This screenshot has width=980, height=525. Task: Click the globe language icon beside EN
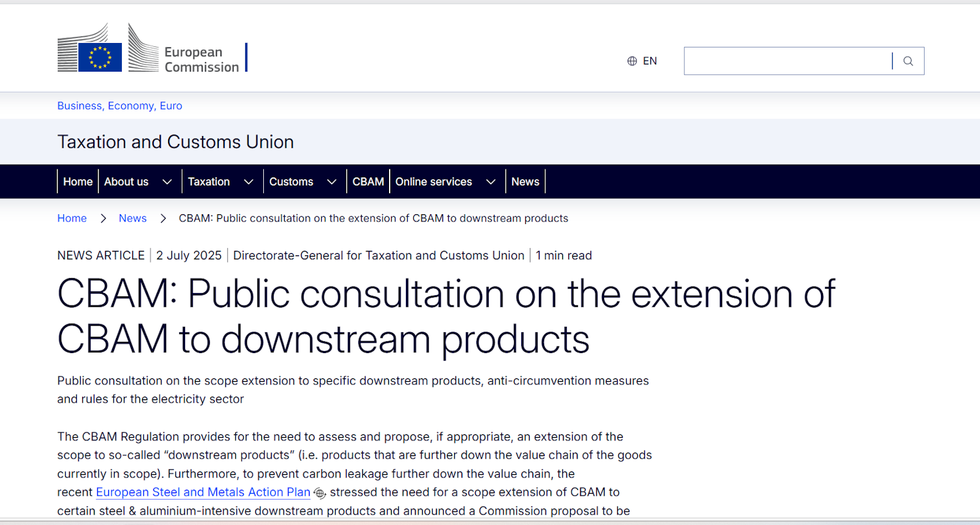pos(632,61)
